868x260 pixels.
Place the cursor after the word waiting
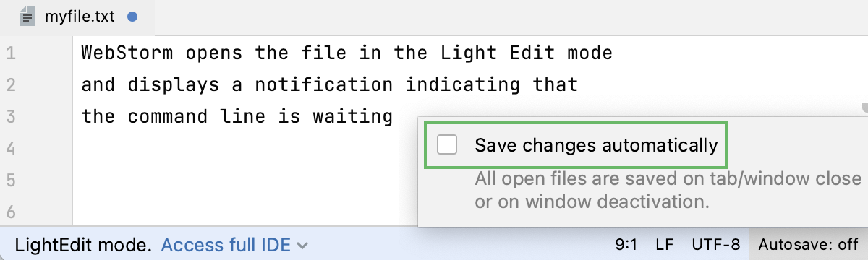pos(394,116)
